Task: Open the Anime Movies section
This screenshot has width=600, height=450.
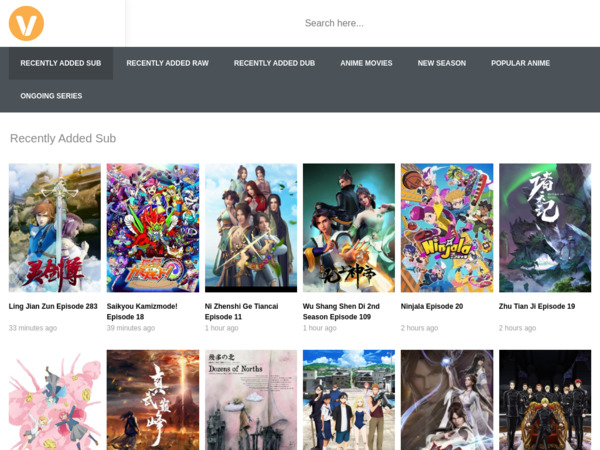Action: coord(366,63)
